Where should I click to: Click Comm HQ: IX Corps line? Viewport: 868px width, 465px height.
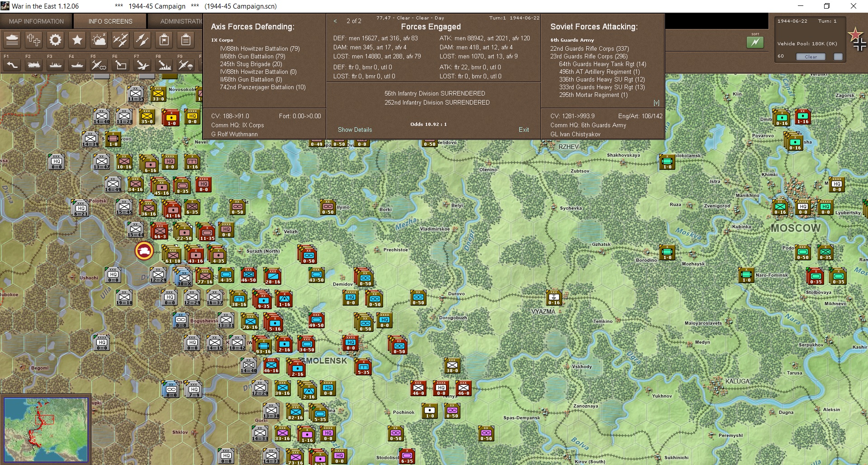[237, 125]
